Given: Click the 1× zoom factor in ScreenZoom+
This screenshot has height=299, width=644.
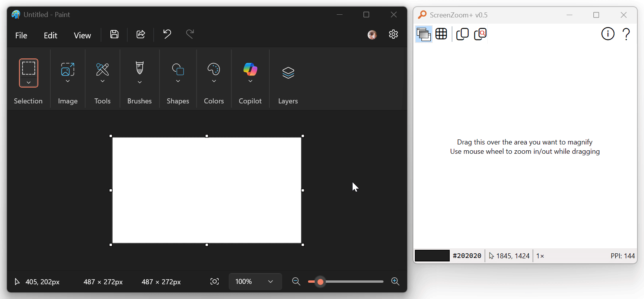Looking at the screenshot, I should click(540, 256).
